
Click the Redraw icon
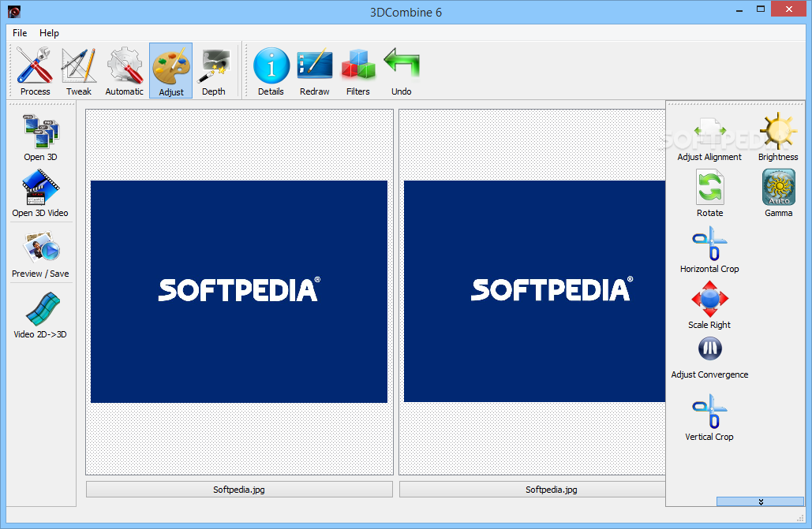[314, 71]
